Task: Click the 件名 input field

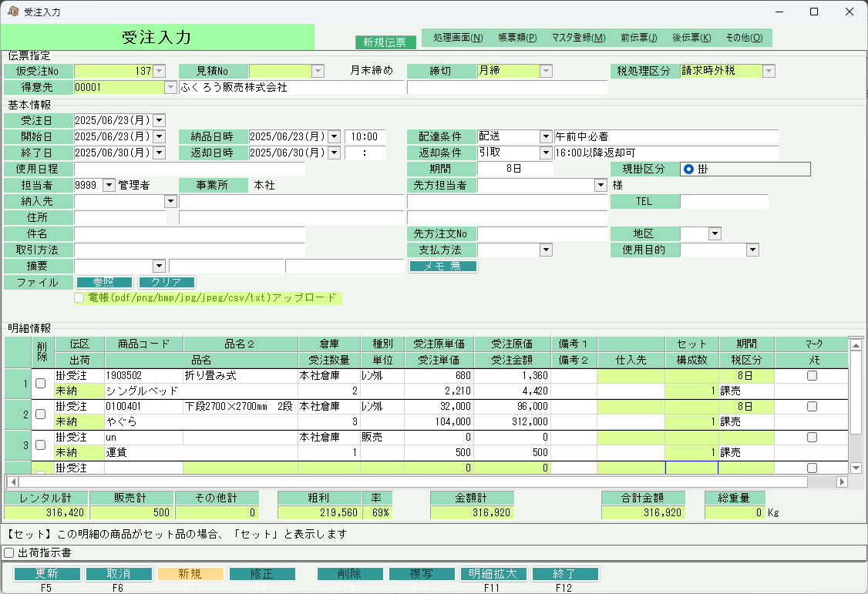Action: coord(190,234)
